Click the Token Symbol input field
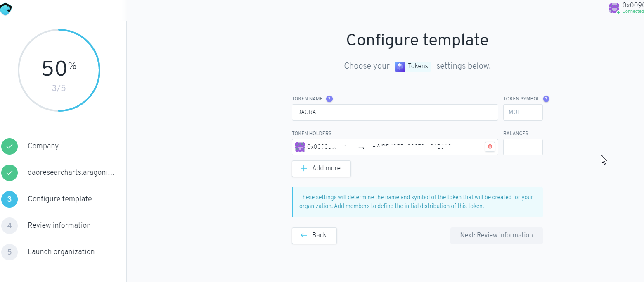Viewport: 644px width, 282px height. pos(523,112)
